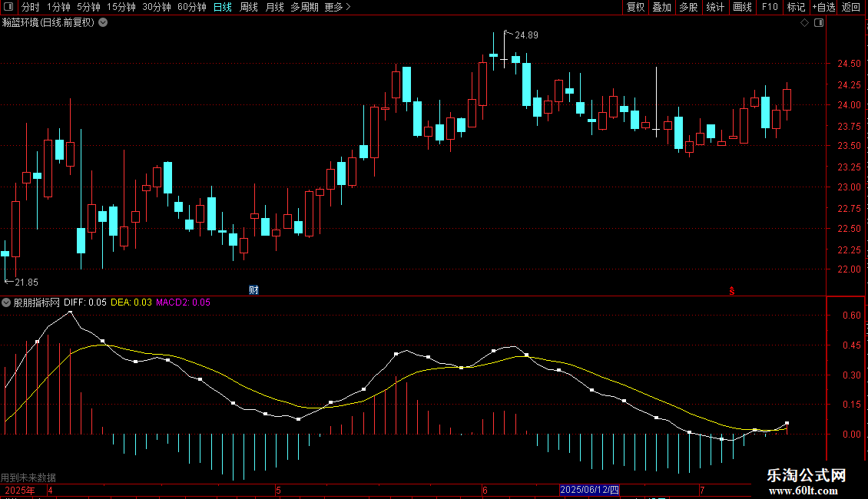Image resolution: width=868 pixels, height=499 pixels.
Task: Click the DIFF: 0.05 value label
Action: tap(85, 302)
